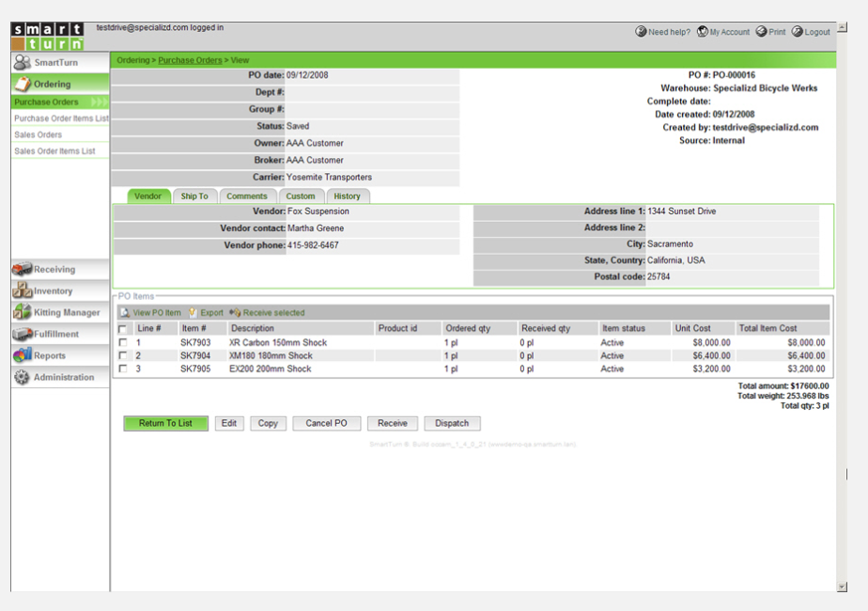Click the My Account icon
868x611 pixels.
(703, 31)
